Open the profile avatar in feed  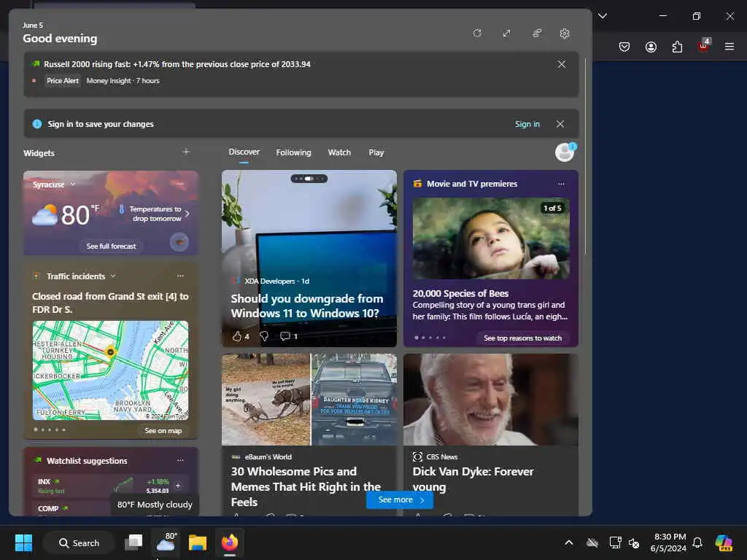(x=565, y=152)
